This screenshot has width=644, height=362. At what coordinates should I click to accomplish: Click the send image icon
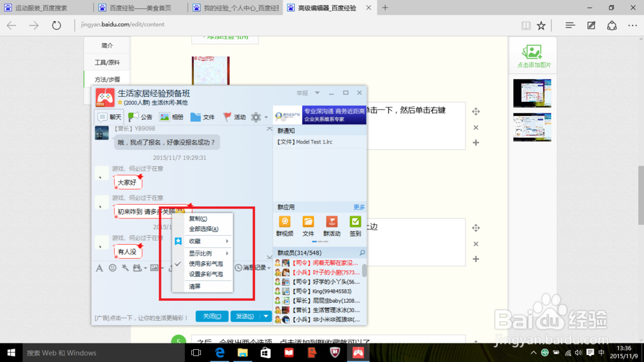pos(155,268)
